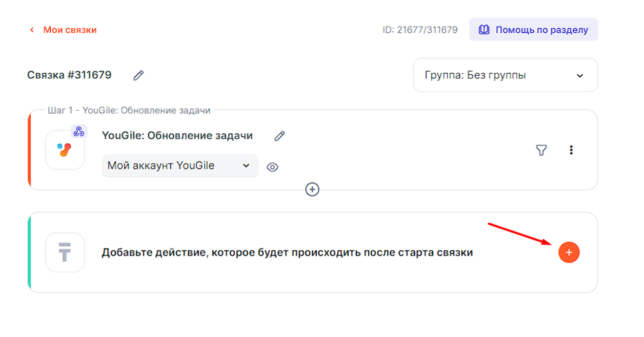The height and width of the screenshot is (337, 644).
Task: Click the YouGile: Обновление задачи step title
Action: tap(177, 136)
